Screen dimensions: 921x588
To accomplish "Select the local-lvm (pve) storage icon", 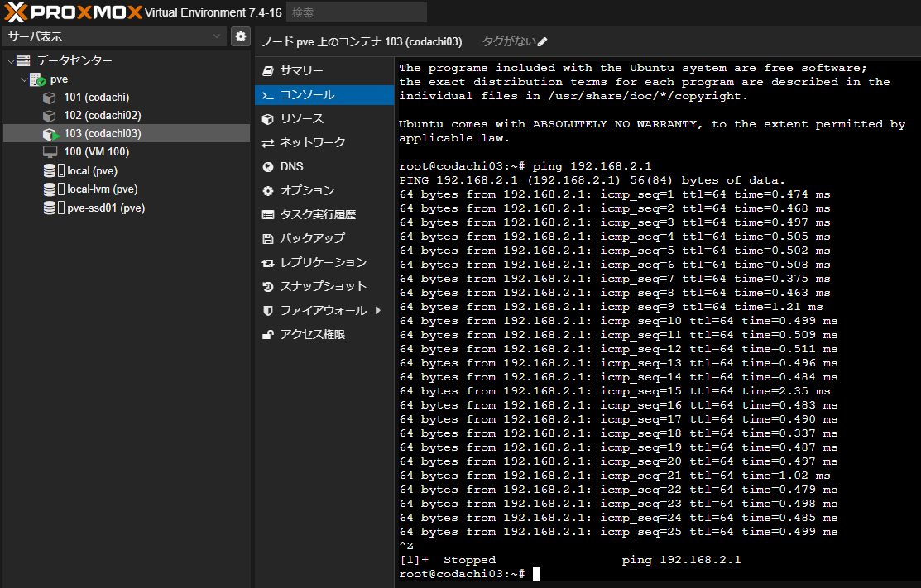I will click(53, 189).
